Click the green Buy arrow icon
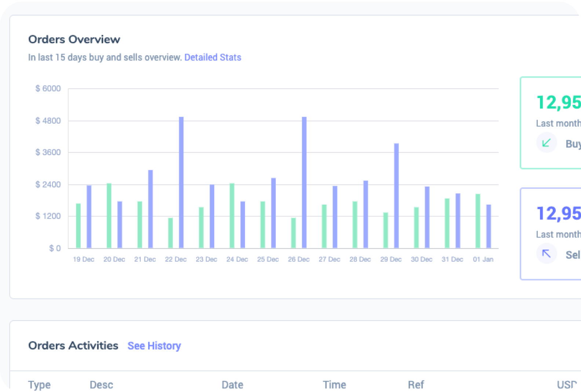 [547, 143]
